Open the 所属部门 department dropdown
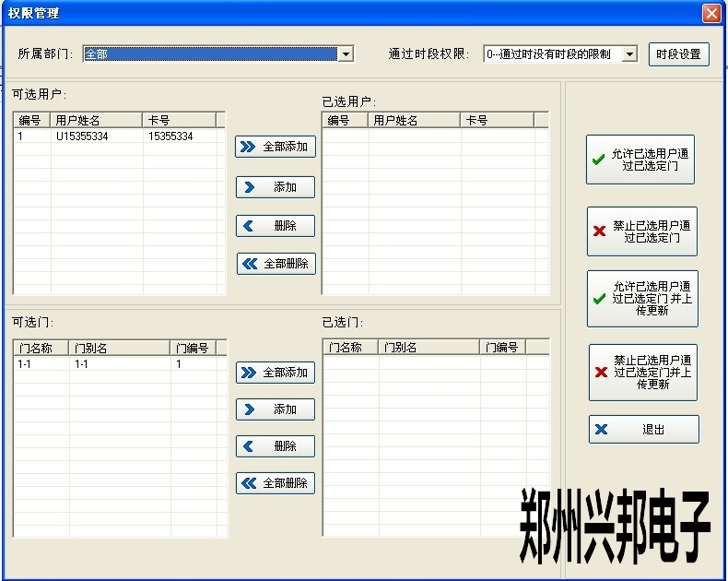This screenshot has height=581, width=728. pos(346,54)
